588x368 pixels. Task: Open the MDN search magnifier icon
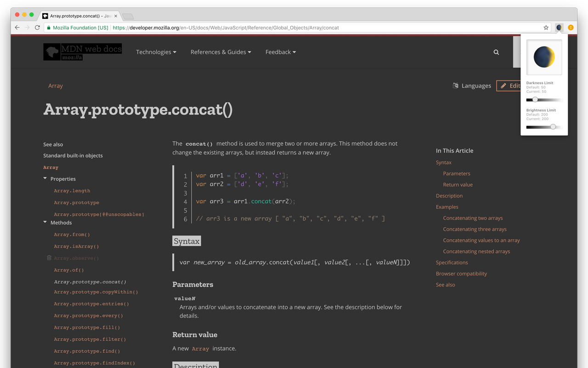click(x=496, y=52)
